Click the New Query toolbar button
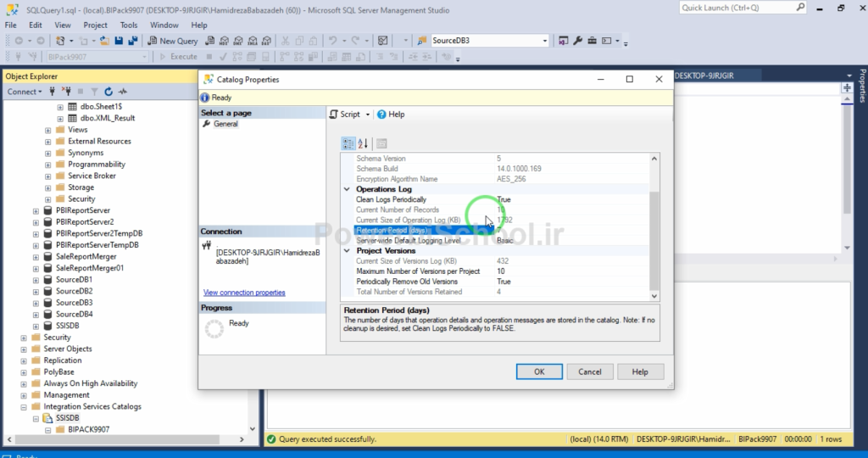Screen dimensions: 868x458 click(172, 41)
